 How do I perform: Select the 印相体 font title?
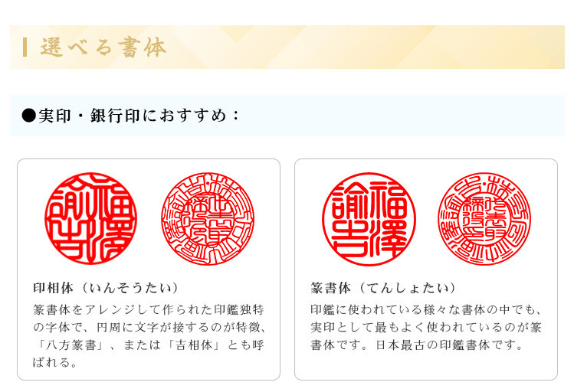(53, 289)
